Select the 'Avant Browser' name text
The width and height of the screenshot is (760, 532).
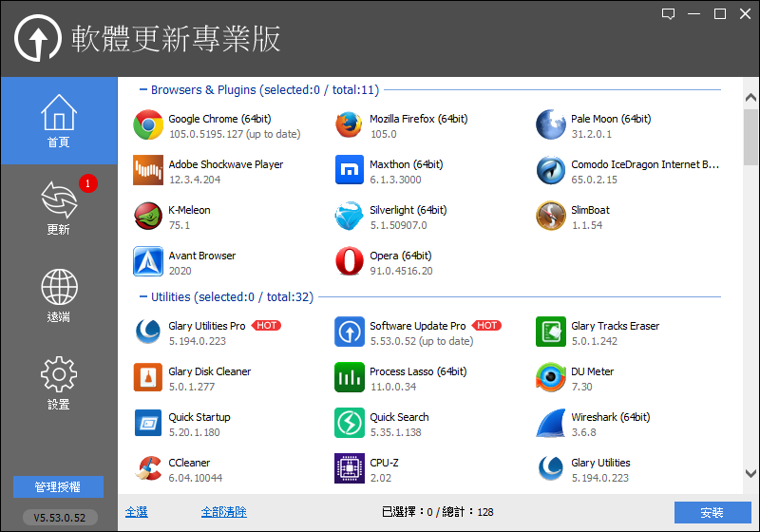tap(202, 256)
